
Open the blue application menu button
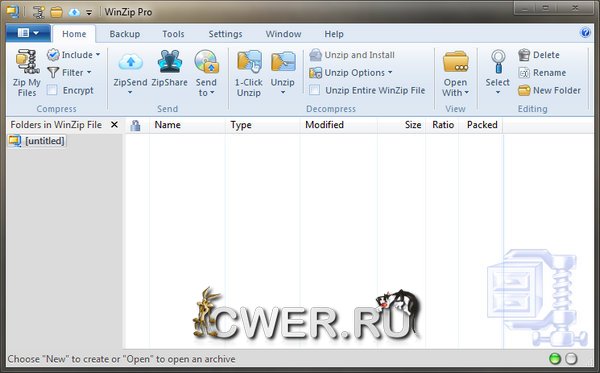(28, 33)
